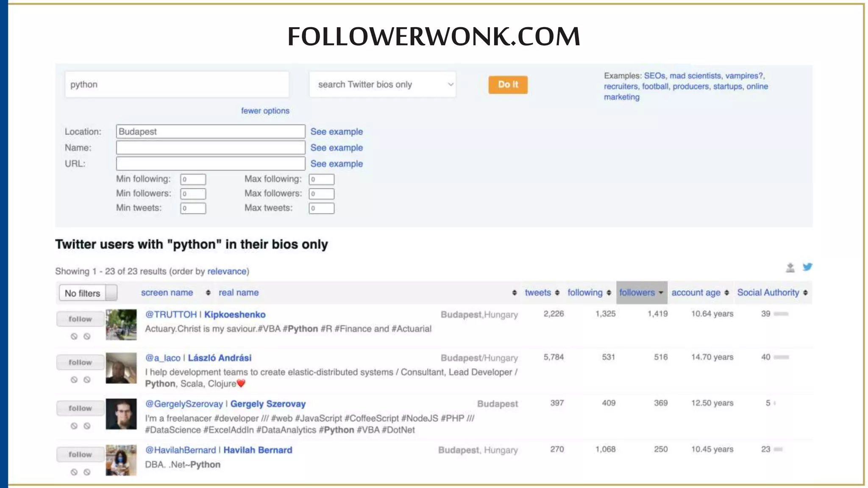This screenshot has width=868, height=488.
Task: Follow the HavilahBernard account
Action: point(80,455)
